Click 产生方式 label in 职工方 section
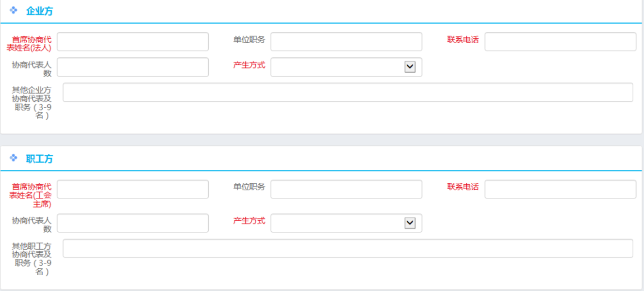The image size is (644, 291). tap(249, 221)
